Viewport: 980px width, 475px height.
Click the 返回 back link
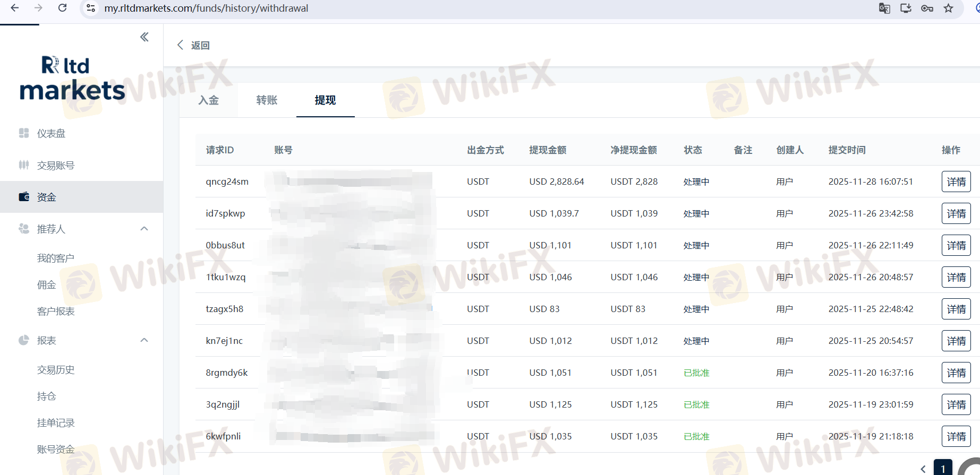200,45
